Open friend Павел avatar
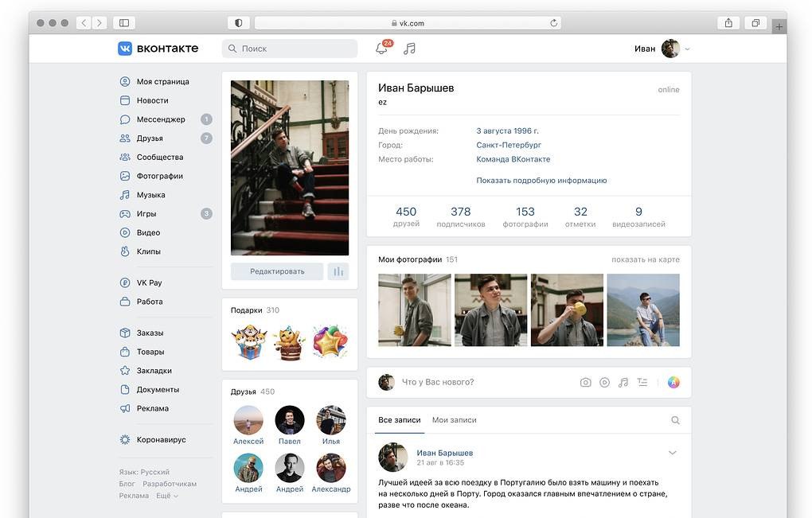Screen dimensions: 812x518 [x=290, y=419]
